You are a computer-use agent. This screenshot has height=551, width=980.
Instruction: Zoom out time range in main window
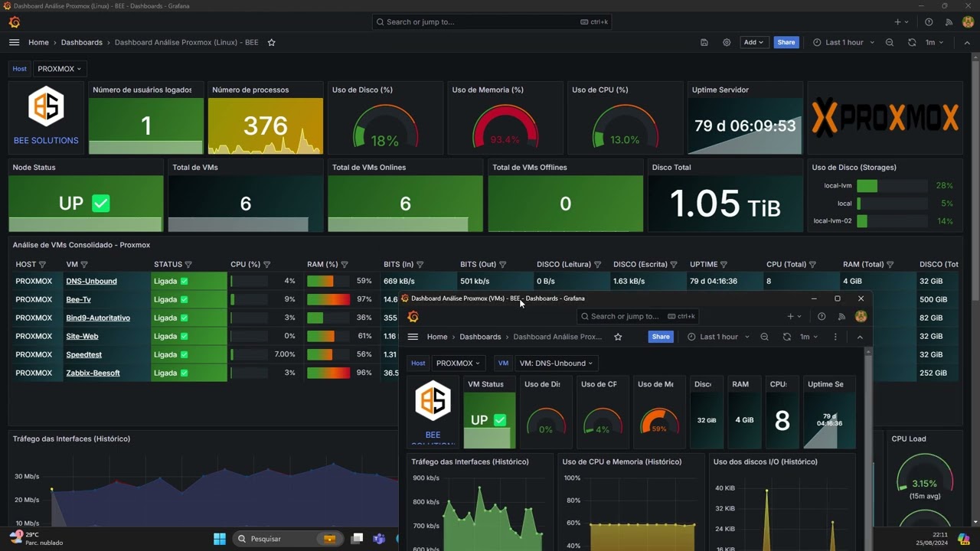890,43
